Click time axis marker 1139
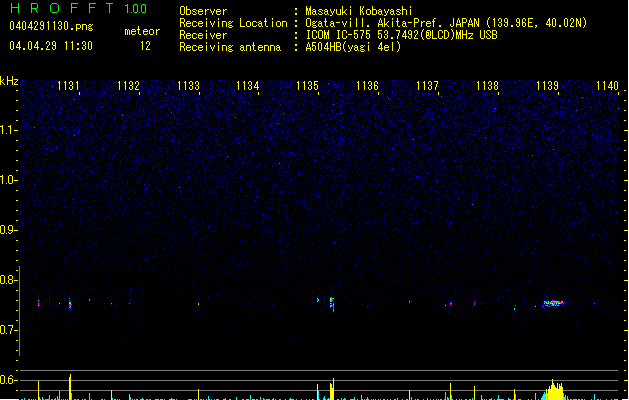Screen dimensions: 629x400 (x=548, y=85)
